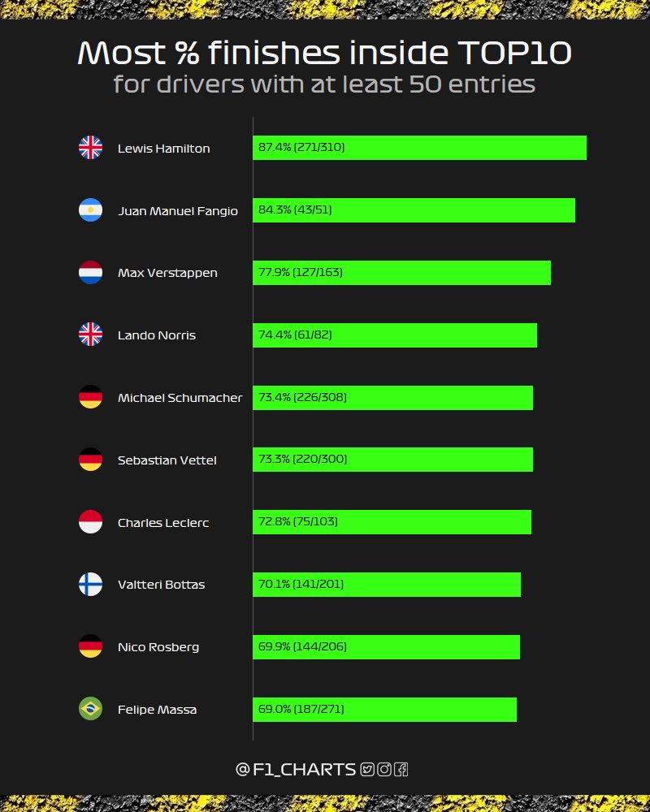Click the Monaco flag beside Charles Leclerc
This screenshot has height=812, width=650.
(x=90, y=522)
